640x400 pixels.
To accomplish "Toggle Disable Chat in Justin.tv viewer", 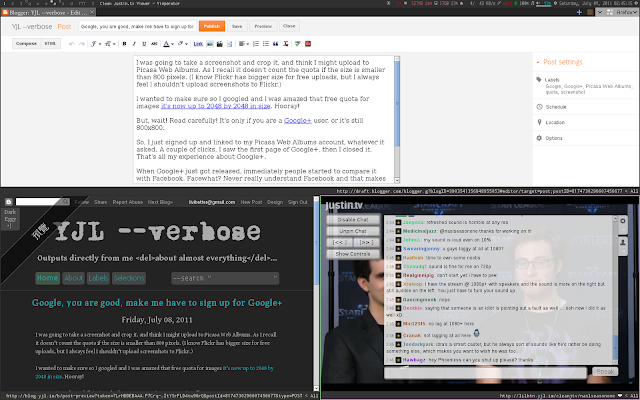I will pos(353,220).
